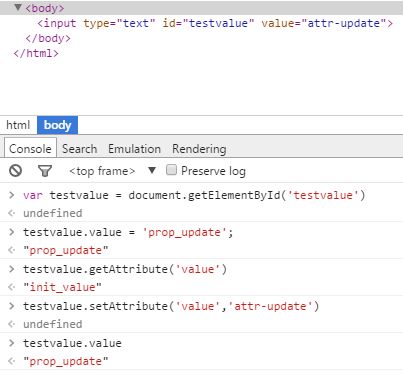The height and width of the screenshot is (375, 403).
Task: Click the top frame selector label
Action: pos(102,171)
